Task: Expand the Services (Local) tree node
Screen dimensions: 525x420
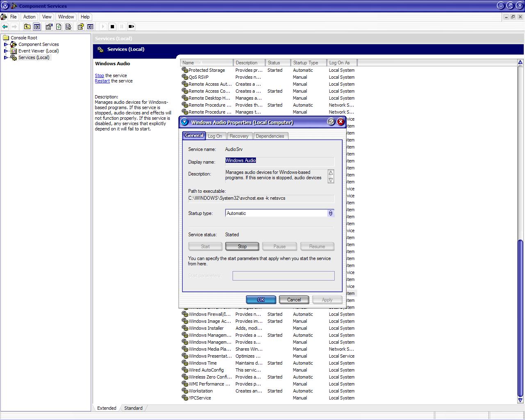Action: point(6,57)
